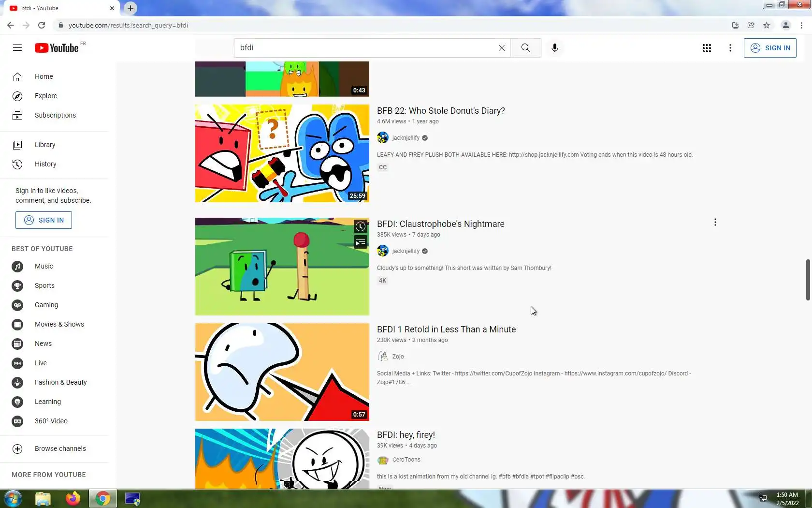Open a new browser tab

[x=130, y=8]
